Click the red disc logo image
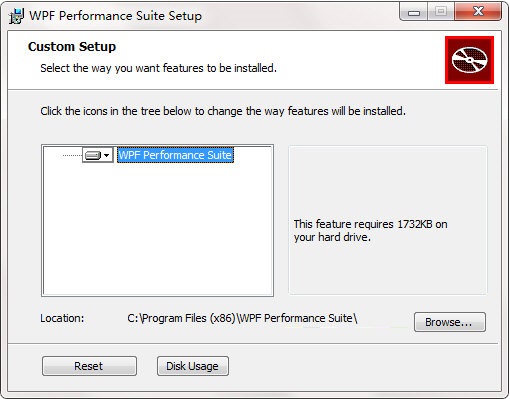510x399 pixels. coord(469,60)
